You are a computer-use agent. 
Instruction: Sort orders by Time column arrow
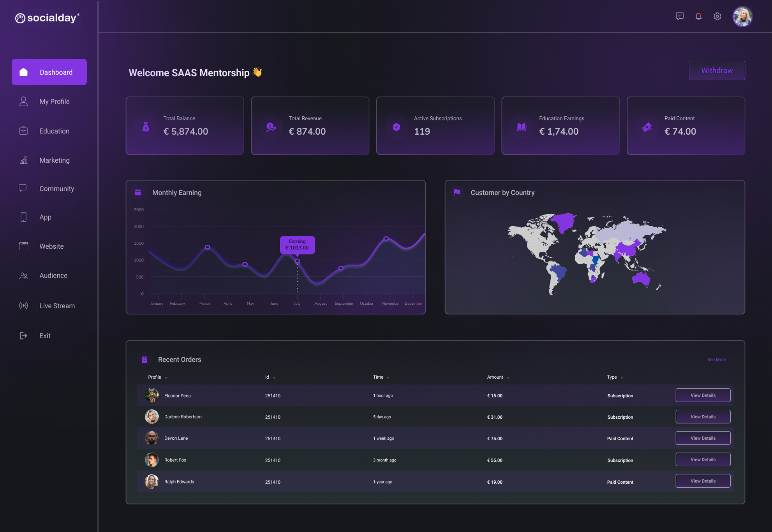(388, 377)
